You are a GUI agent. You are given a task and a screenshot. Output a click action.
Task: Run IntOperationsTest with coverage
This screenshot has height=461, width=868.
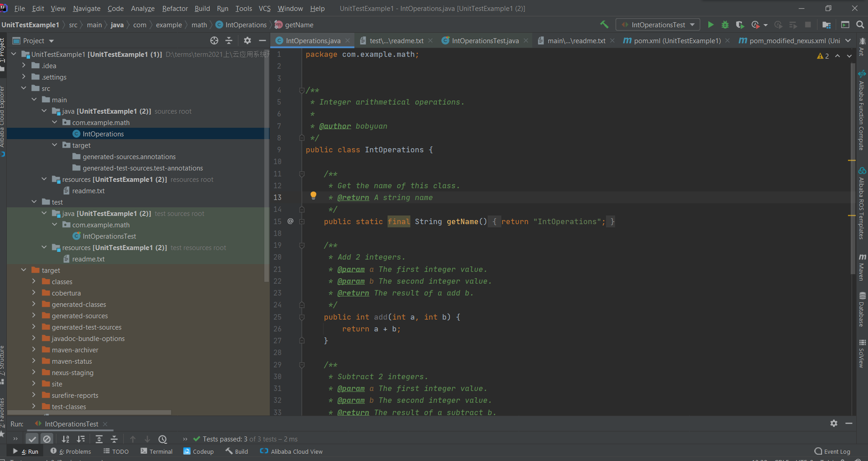point(740,25)
